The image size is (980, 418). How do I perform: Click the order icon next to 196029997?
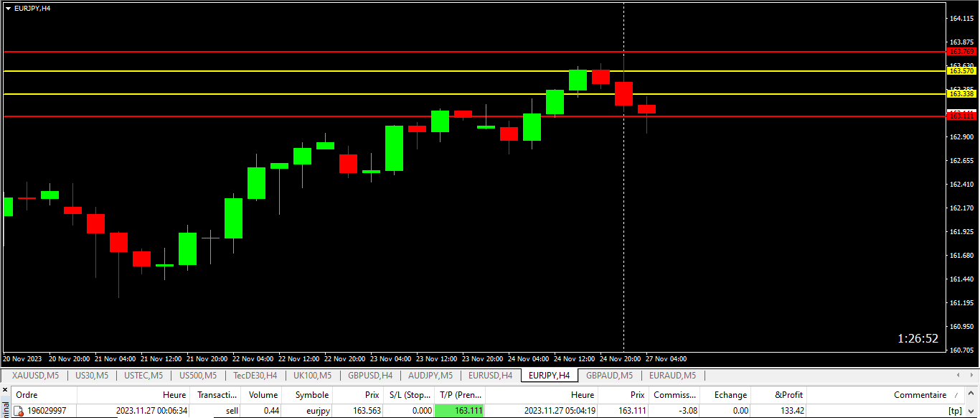click(19, 411)
